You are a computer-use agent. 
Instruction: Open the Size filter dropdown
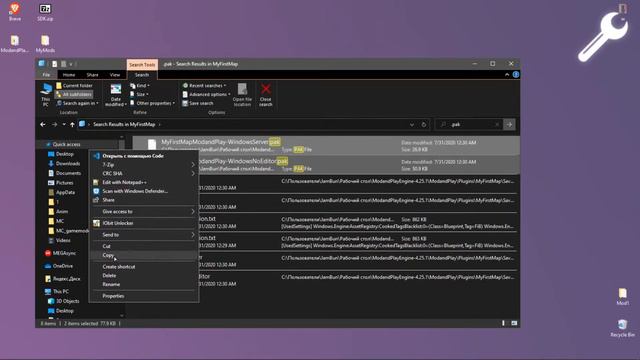(x=140, y=94)
